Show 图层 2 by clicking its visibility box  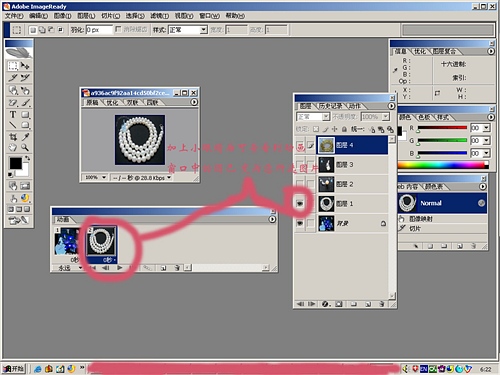300,184
